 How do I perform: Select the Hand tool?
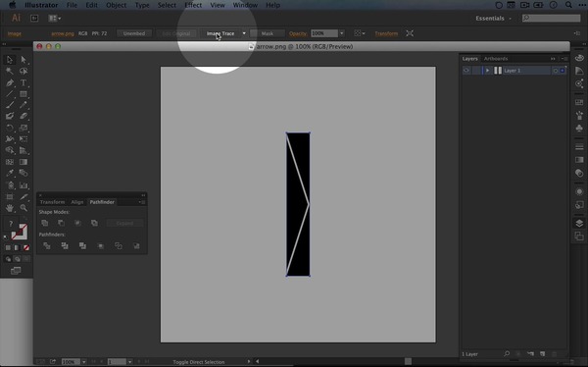[x=10, y=208]
